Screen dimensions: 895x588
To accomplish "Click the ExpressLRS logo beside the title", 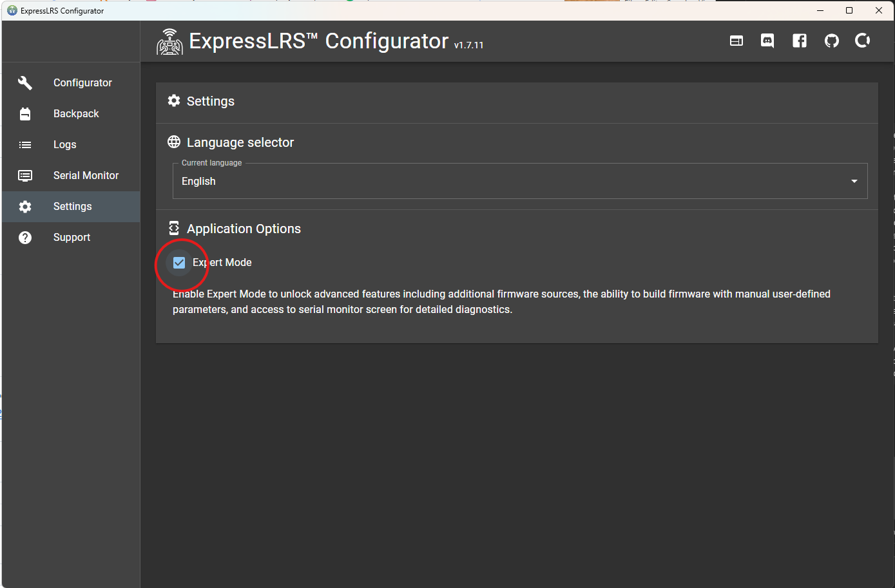I will [169, 41].
